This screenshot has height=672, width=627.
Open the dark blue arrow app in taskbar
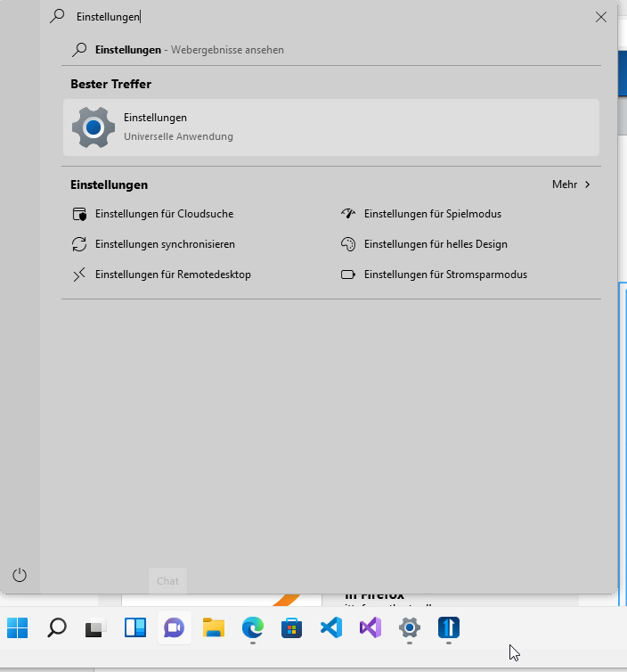448,627
